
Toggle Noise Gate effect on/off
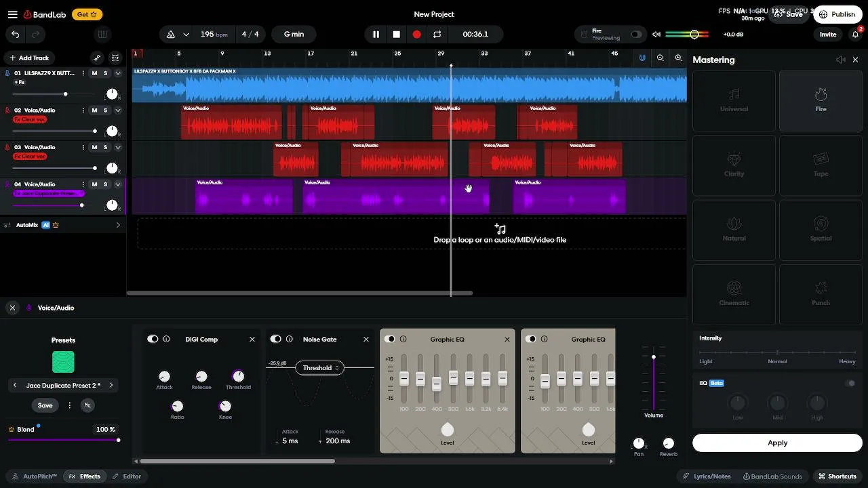click(275, 340)
